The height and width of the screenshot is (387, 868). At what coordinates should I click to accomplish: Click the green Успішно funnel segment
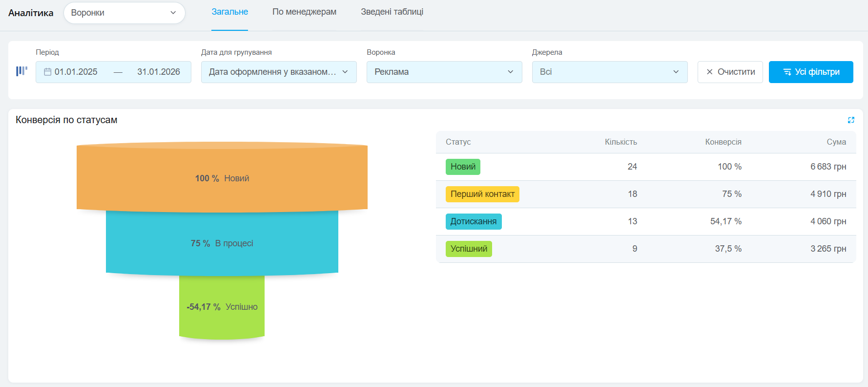222,307
